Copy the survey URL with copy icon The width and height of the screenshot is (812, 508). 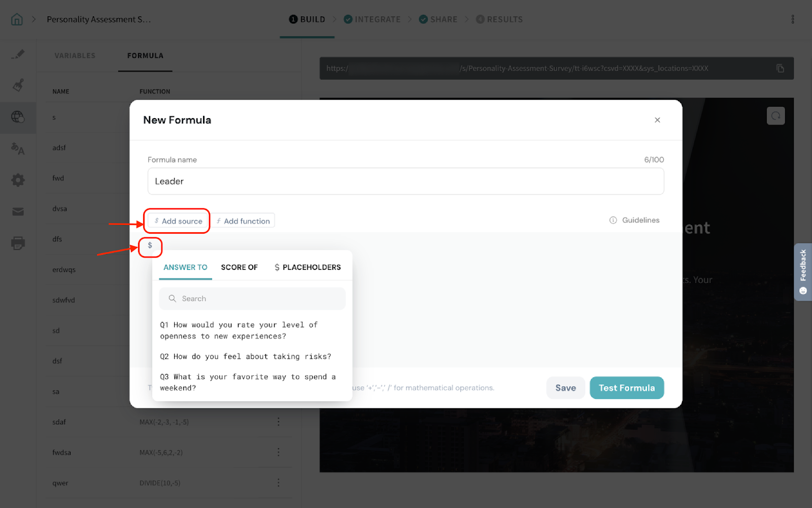click(780, 69)
